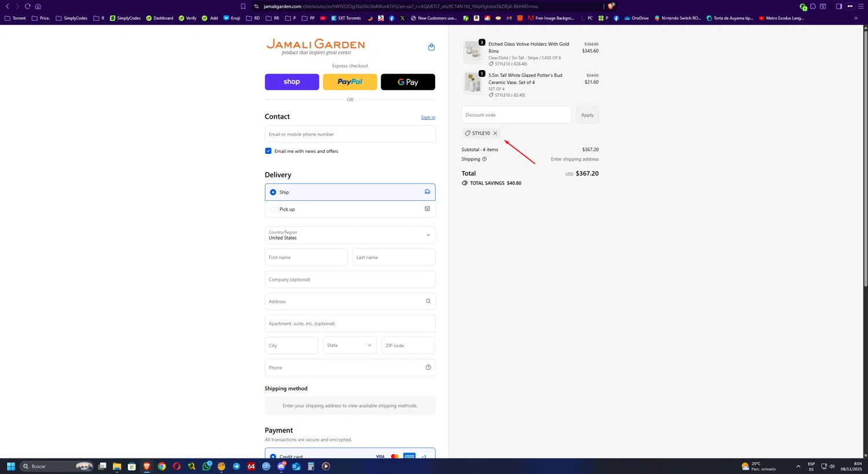Click the White Glazed Bud Vase thumbnail
This screenshot has height=474, width=868.
click(473, 82)
